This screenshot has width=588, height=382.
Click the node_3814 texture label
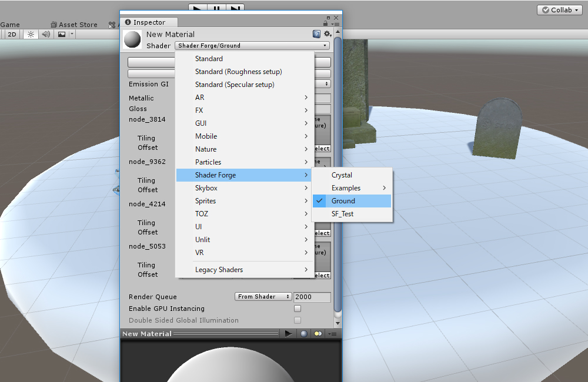147,119
